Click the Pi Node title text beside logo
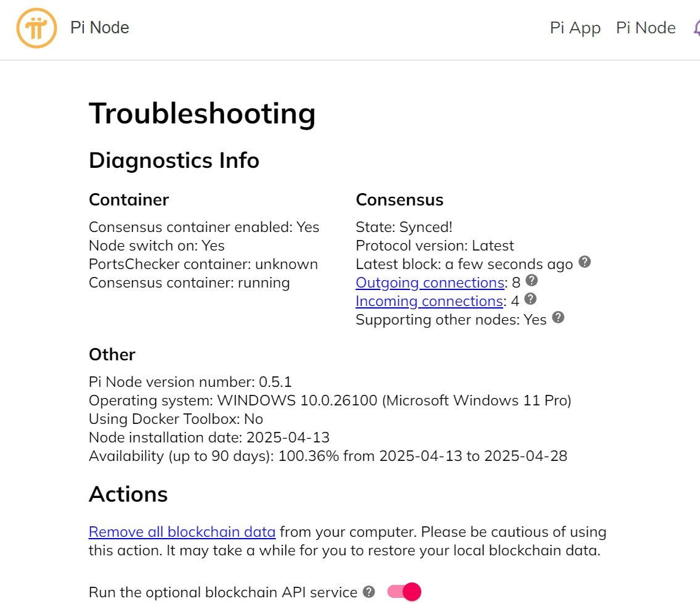Image resolution: width=700 pixels, height=609 pixels. [99, 28]
